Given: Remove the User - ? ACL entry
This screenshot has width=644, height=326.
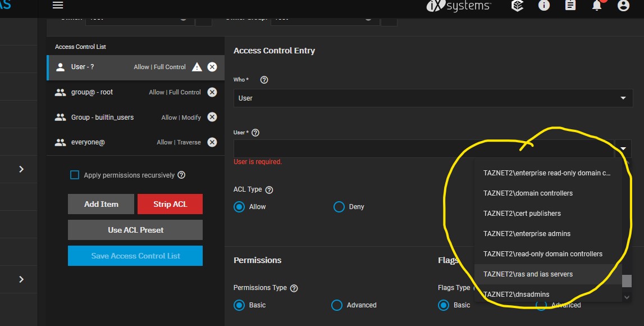Looking at the screenshot, I should click(x=212, y=67).
